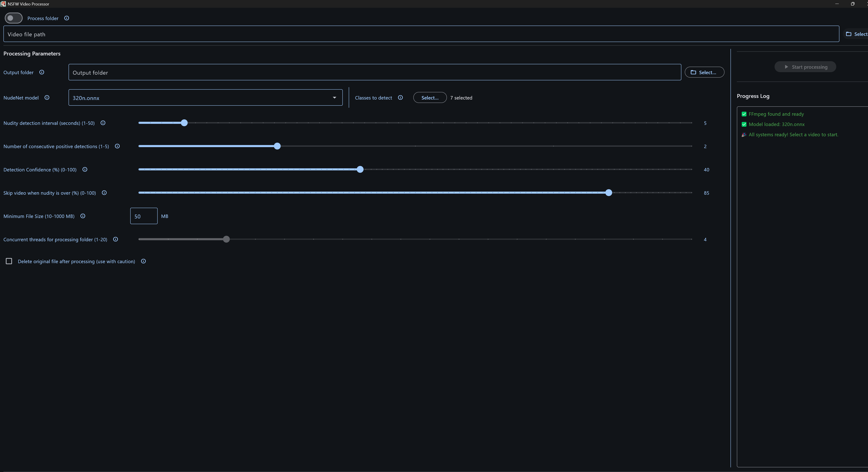This screenshot has height=472, width=868.
Task: Click info icon for Nudity detection interval
Action: (103, 123)
